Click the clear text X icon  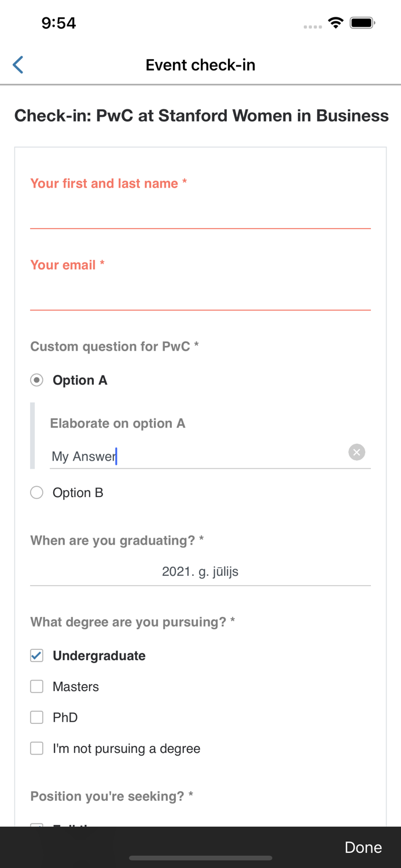(356, 452)
